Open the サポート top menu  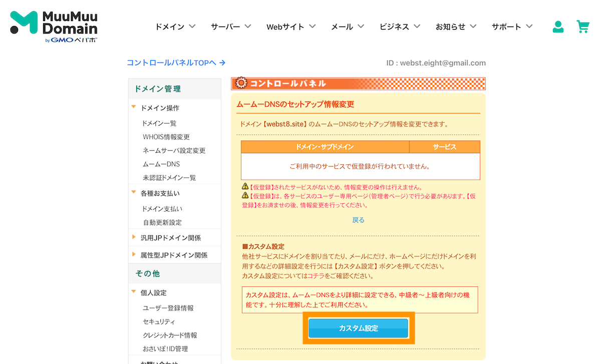coord(506,27)
